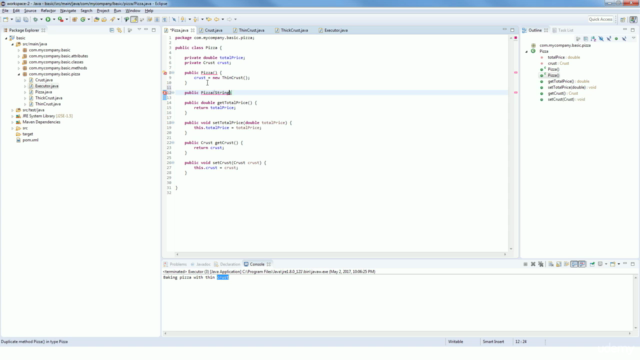Viewport: 640px width, 360px height.
Task: Click the New Java Package icon
Action: (x=75, y=19)
